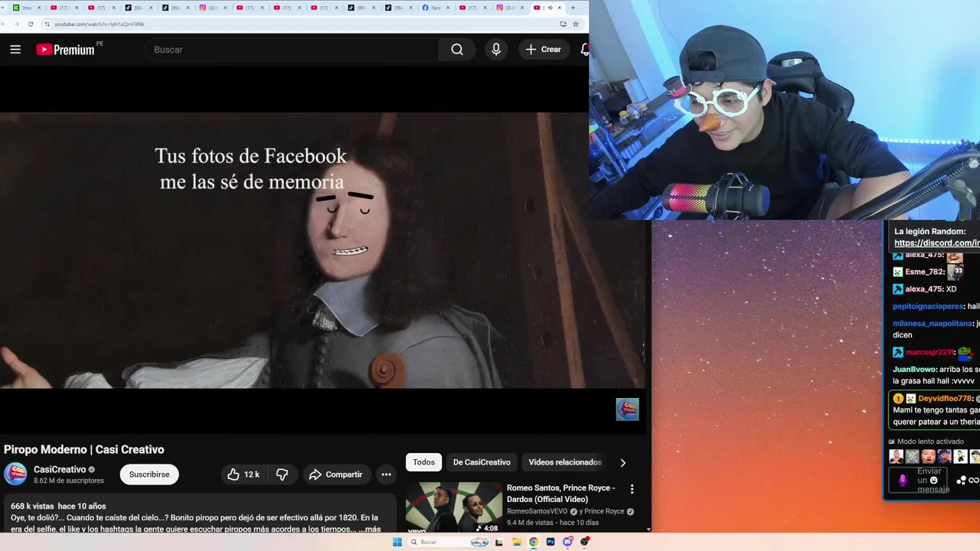Dislike the video with thumbs down
This screenshot has height=551, width=980.
[x=282, y=474]
